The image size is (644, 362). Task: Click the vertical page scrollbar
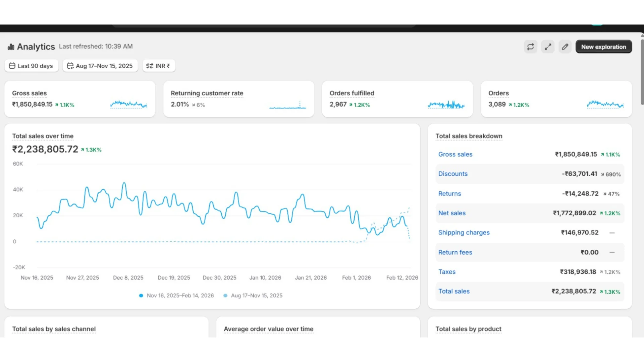(642, 72)
